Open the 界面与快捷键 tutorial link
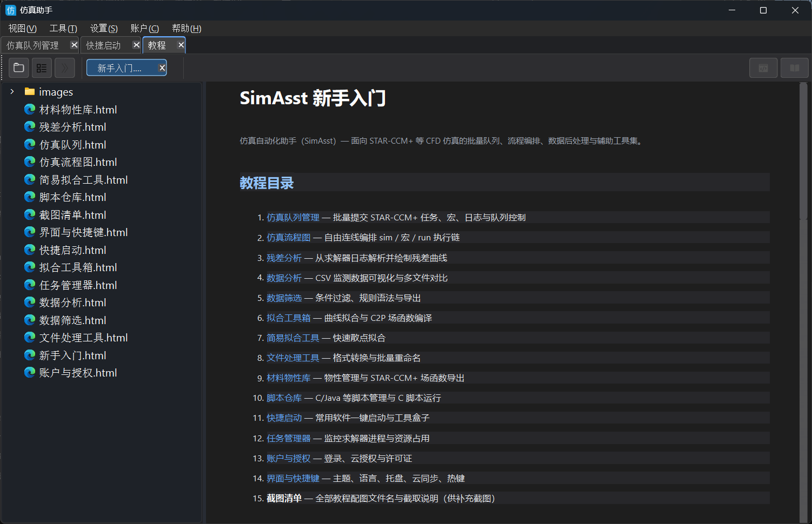The image size is (812, 524). pos(293,479)
